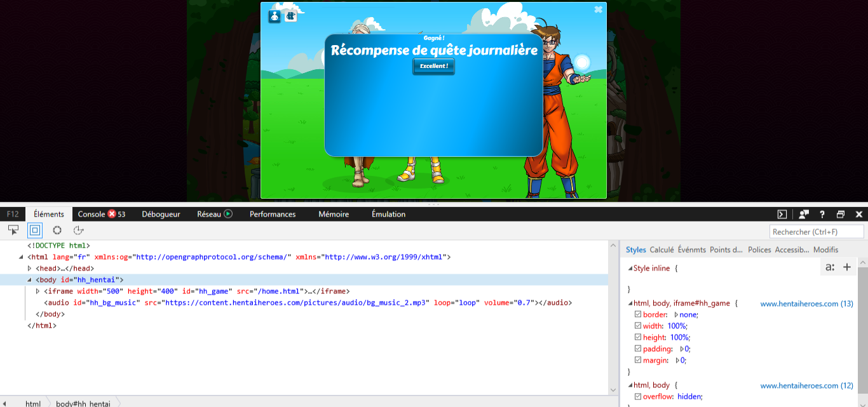Click the plus icon to add a rule

pos(846,267)
